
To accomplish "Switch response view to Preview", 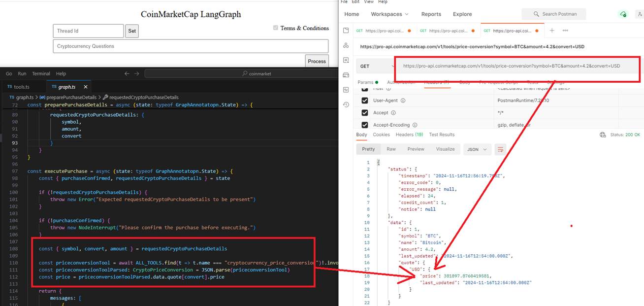I will click(x=416, y=149).
